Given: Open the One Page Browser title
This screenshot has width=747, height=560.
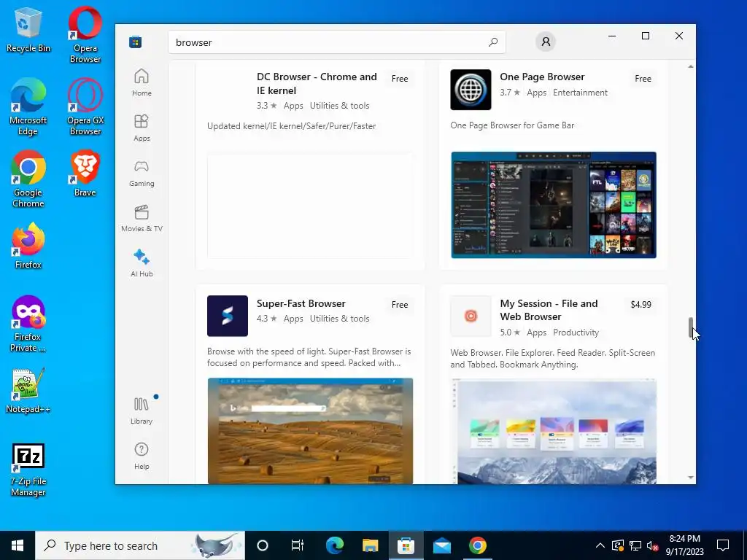Looking at the screenshot, I should [542, 77].
